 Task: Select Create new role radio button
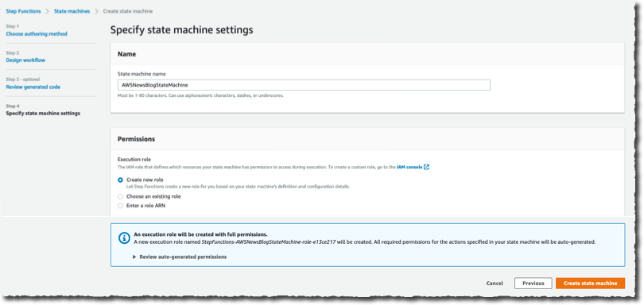(x=120, y=180)
